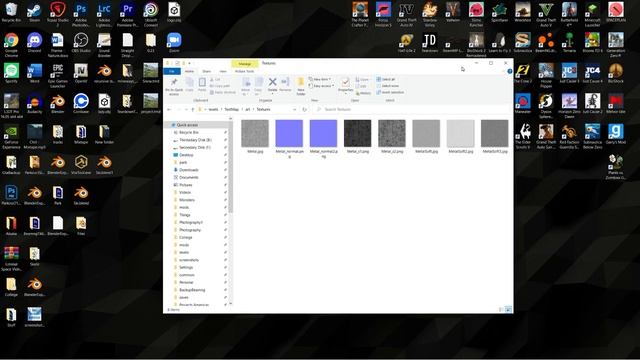Open the Easy access dropdown

point(322,86)
